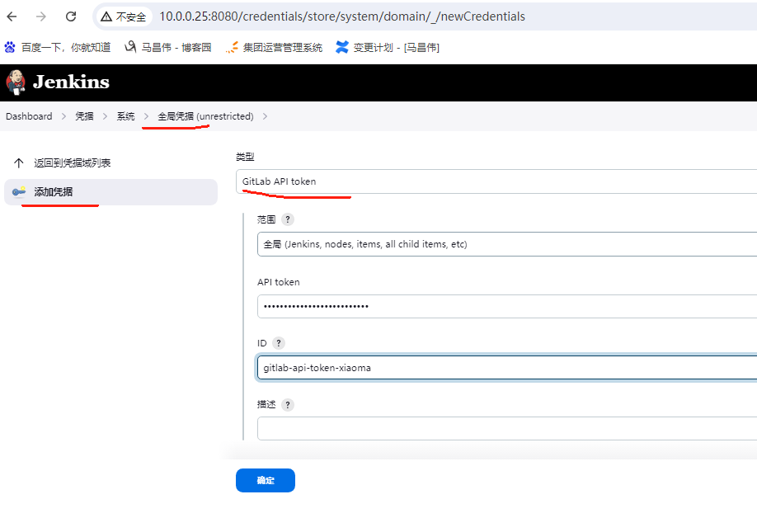Open the 百度一下，你就知道 bookmark

click(58, 47)
